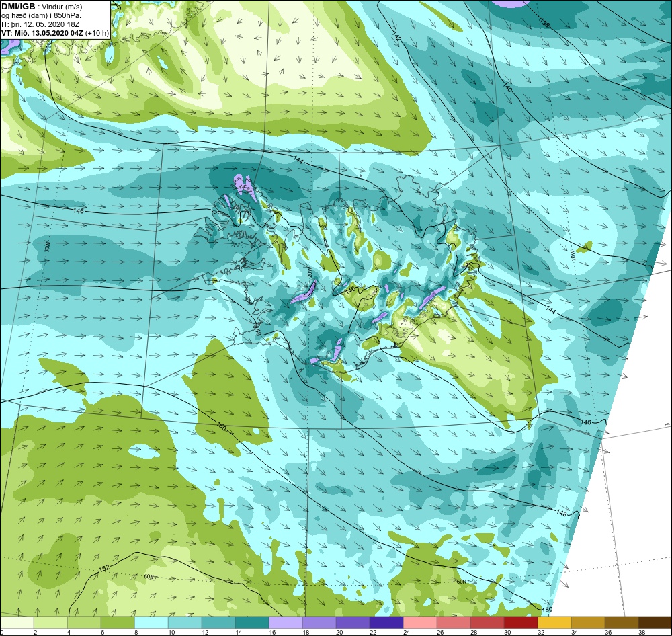Viewport: 672px width, 636px height.
Task: Click the legend value 24
Action: tap(407, 632)
